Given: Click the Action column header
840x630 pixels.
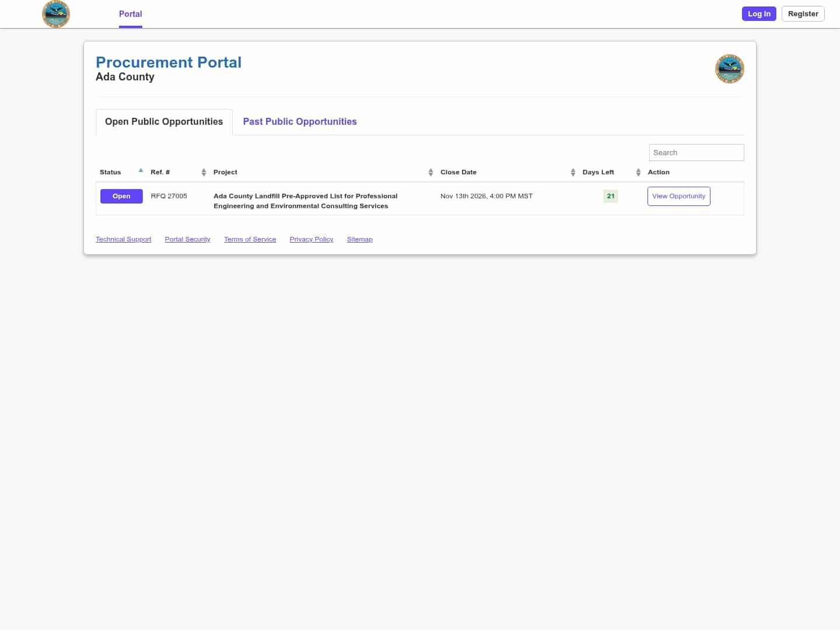Looking at the screenshot, I should click(x=659, y=172).
